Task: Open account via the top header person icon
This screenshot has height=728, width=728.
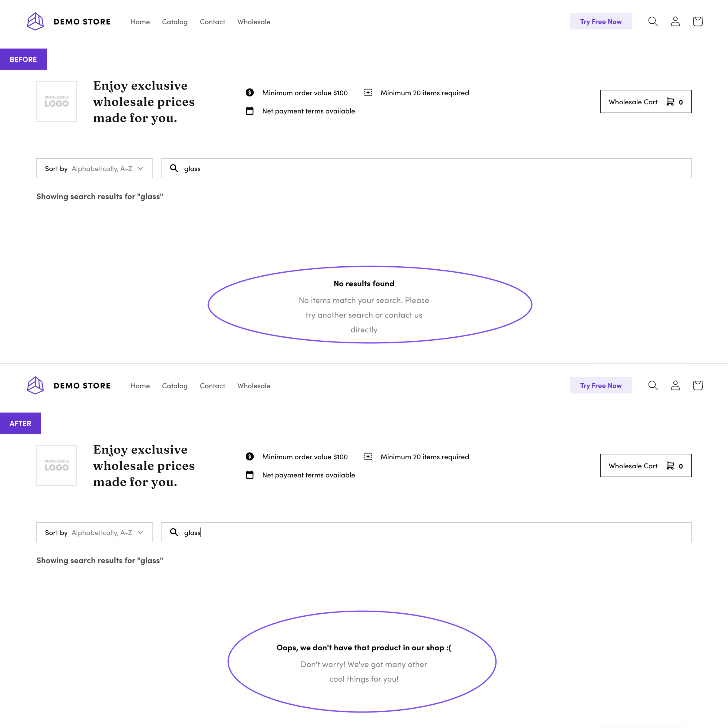Action: (x=675, y=22)
